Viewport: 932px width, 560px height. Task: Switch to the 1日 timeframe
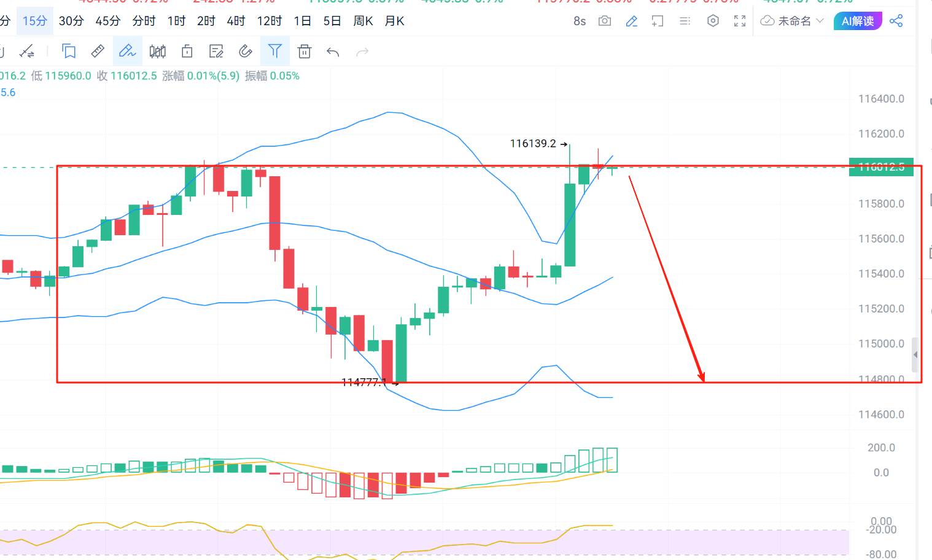coord(302,21)
